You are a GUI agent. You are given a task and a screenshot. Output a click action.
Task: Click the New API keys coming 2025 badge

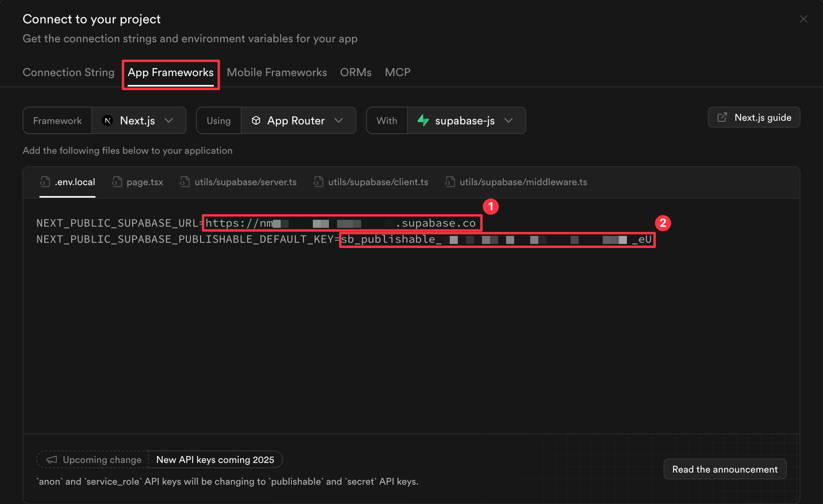pyautogui.click(x=215, y=459)
